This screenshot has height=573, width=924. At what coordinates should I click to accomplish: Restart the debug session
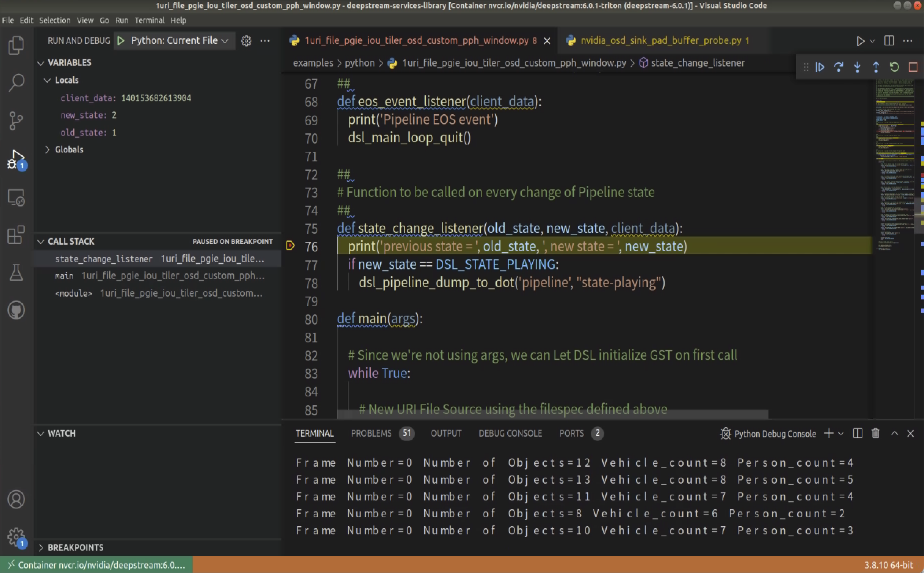point(894,67)
